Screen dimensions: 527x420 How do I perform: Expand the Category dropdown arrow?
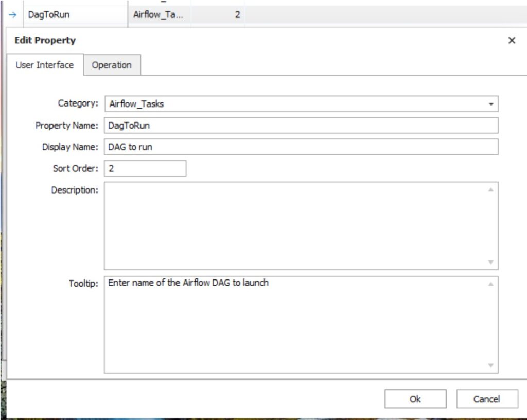[491, 104]
